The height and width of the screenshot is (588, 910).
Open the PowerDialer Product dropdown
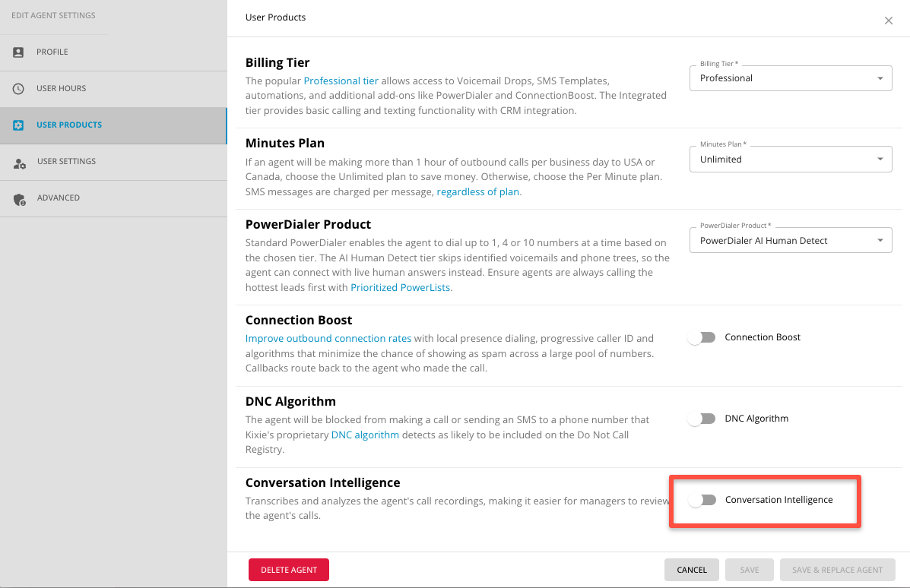pyautogui.click(x=791, y=241)
